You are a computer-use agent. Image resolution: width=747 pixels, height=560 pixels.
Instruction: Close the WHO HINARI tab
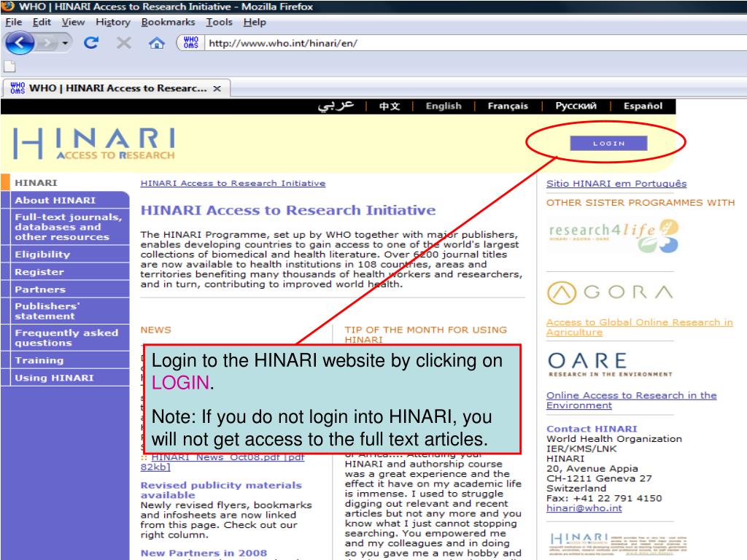(x=217, y=88)
